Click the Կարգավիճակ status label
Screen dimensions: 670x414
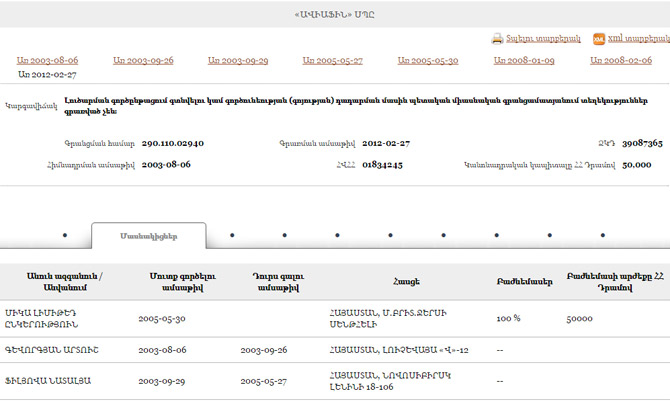coord(31,106)
